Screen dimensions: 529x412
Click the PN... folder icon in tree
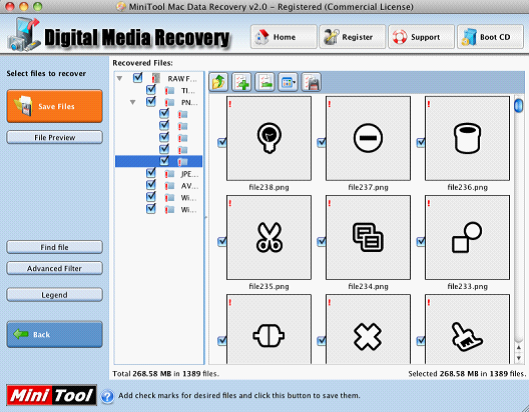(169, 102)
